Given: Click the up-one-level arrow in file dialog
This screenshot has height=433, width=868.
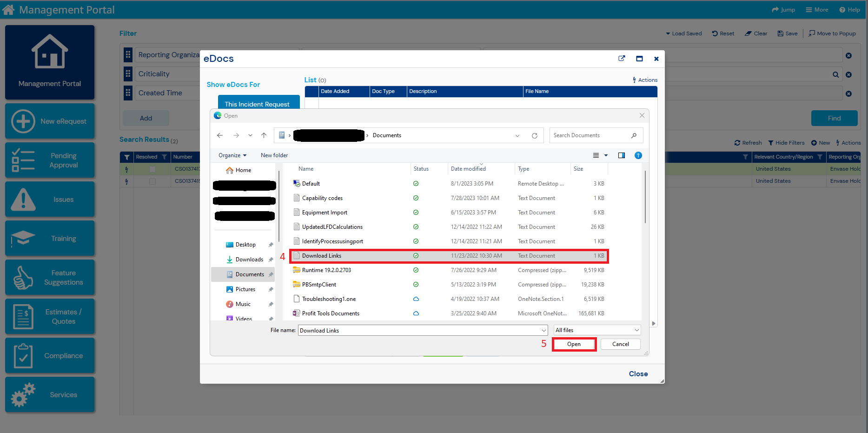Looking at the screenshot, I should point(264,135).
